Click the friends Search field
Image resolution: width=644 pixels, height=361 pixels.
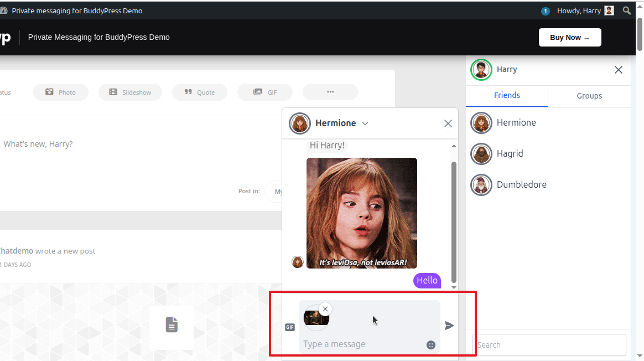(x=550, y=345)
